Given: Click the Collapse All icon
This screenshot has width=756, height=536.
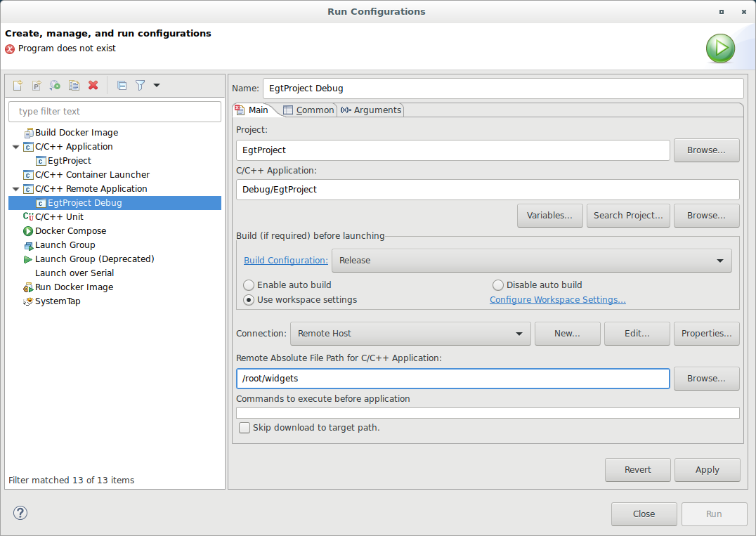Looking at the screenshot, I should (122, 85).
